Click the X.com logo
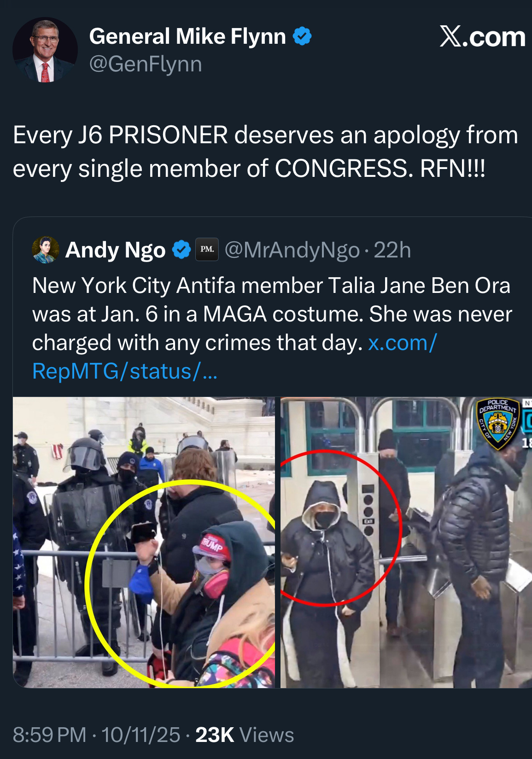The width and height of the screenshot is (532, 759). 482,37
